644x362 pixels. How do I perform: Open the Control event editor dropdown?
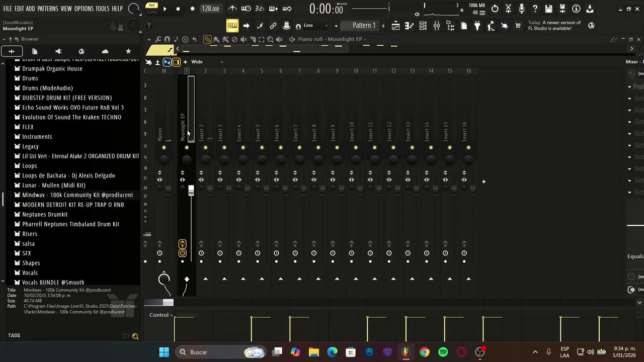point(161,315)
